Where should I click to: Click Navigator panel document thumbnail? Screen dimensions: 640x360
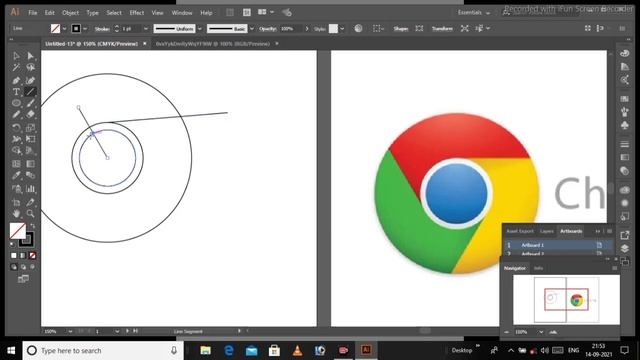566,300
